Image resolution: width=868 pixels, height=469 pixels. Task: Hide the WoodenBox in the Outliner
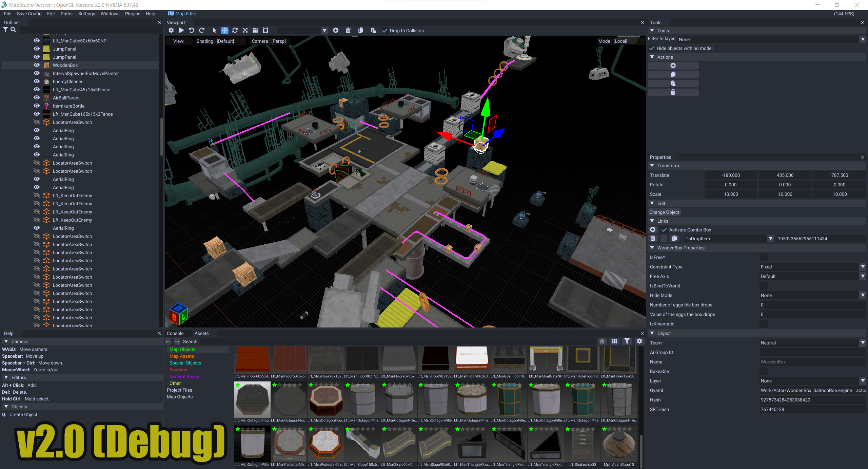[36, 65]
